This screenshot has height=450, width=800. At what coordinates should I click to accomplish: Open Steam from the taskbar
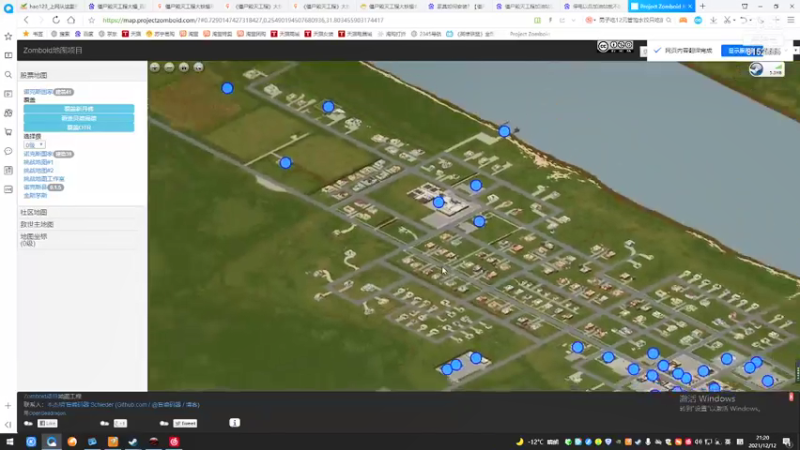click(x=133, y=441)
